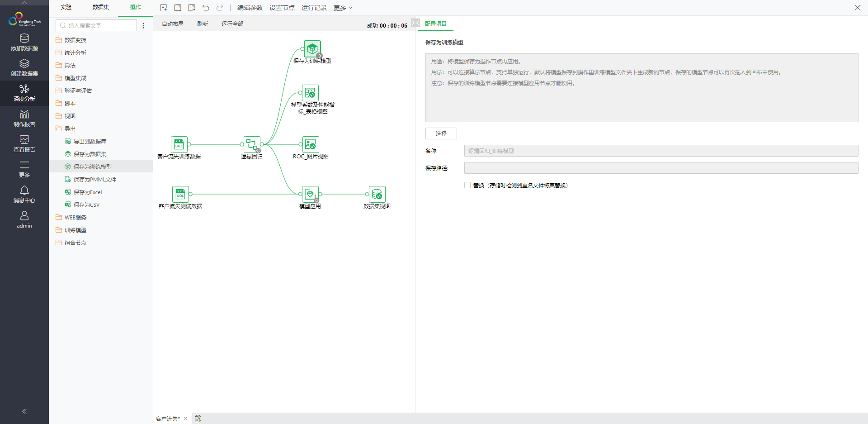Open 添加数据源 in the left sidebar
The width and height of the screenshot is (868, 424).
[24, 42]
